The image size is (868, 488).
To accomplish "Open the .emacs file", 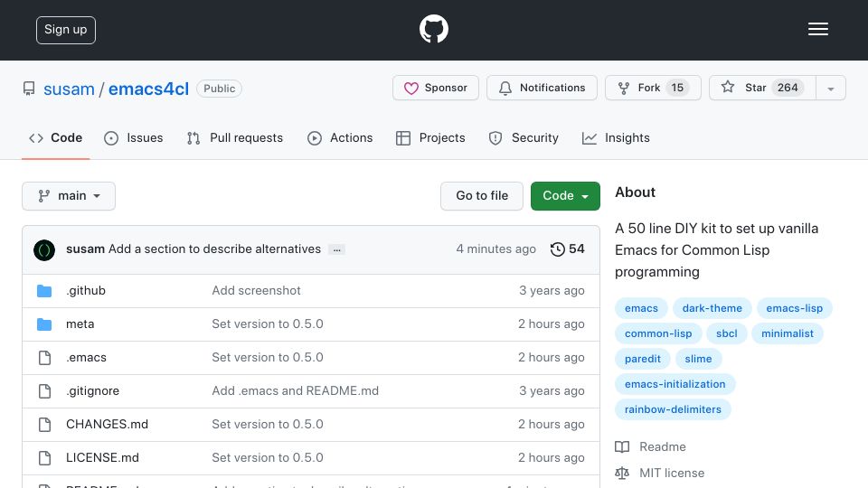I will coord(86,358).
